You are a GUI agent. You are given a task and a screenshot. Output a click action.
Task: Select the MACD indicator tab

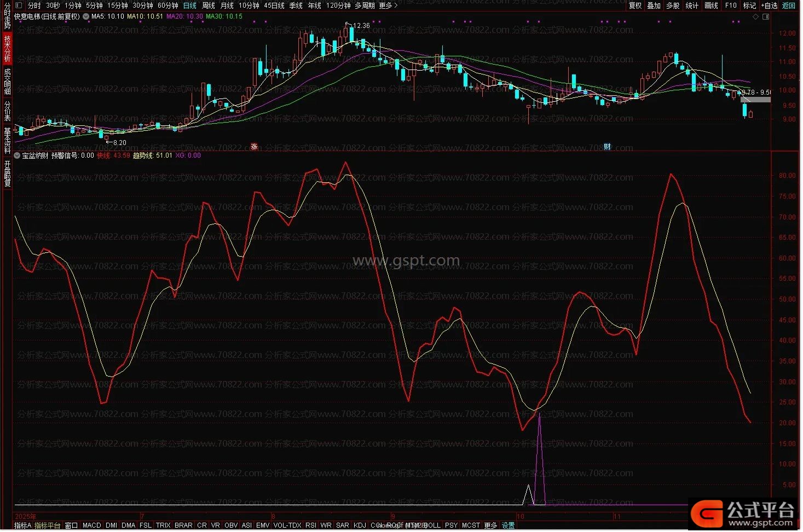point(92,525)
